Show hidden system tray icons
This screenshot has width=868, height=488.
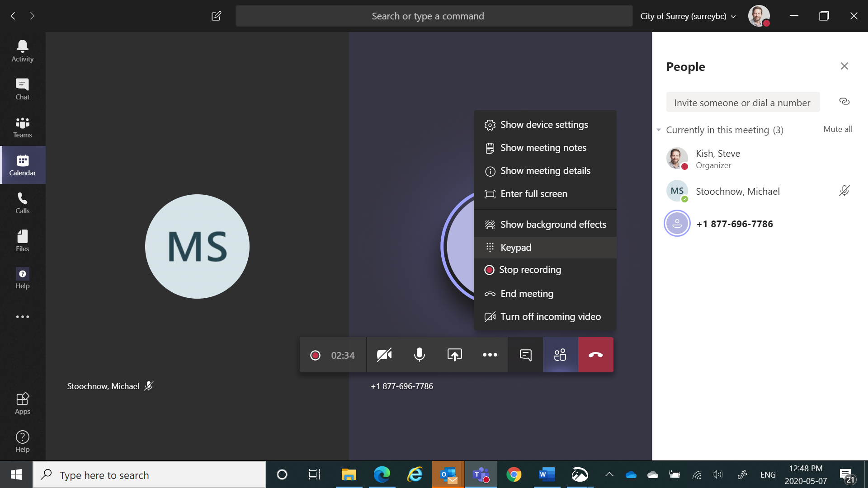(x=609, y=474)
